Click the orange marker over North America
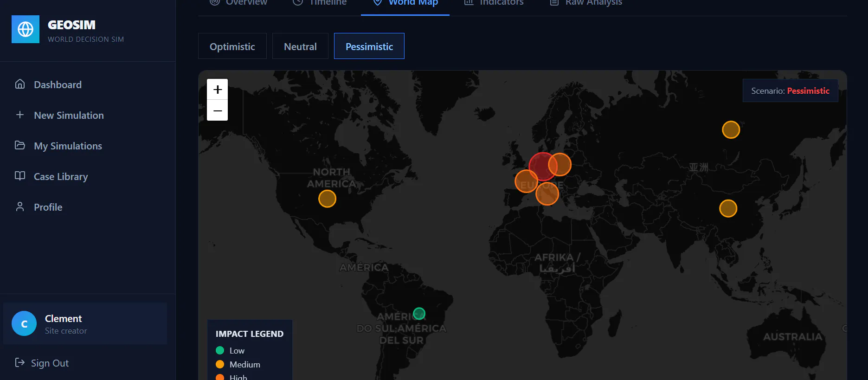 [x=327, y=199]
